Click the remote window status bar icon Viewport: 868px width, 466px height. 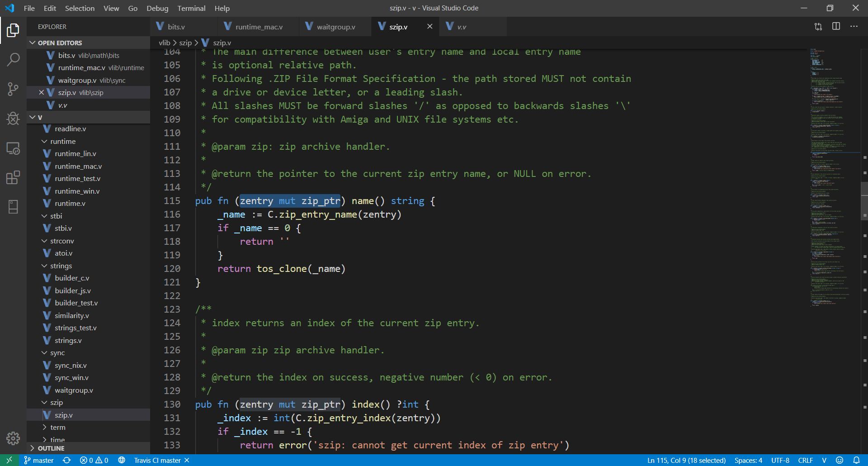tap(9, 460)
